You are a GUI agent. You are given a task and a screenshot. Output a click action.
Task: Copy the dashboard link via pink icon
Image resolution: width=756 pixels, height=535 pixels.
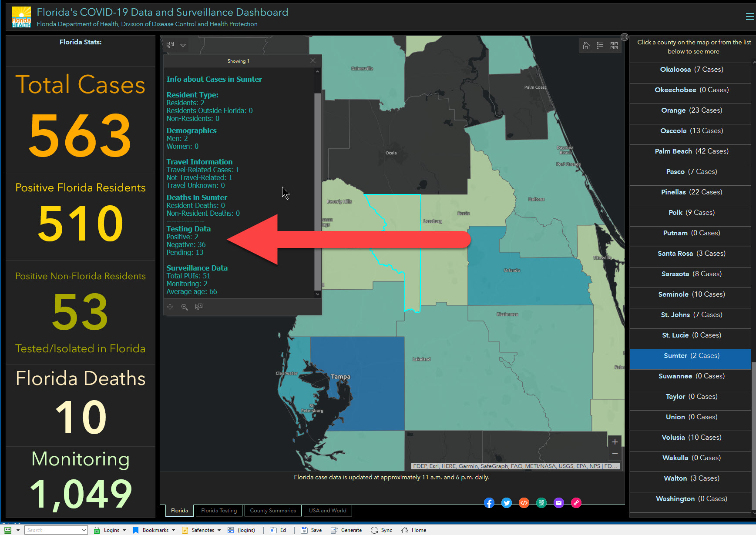[x=576, y=503]
